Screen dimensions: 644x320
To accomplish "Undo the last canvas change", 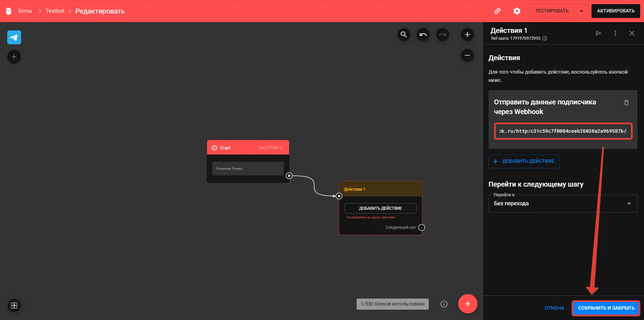I will click(x=423, y=35).
